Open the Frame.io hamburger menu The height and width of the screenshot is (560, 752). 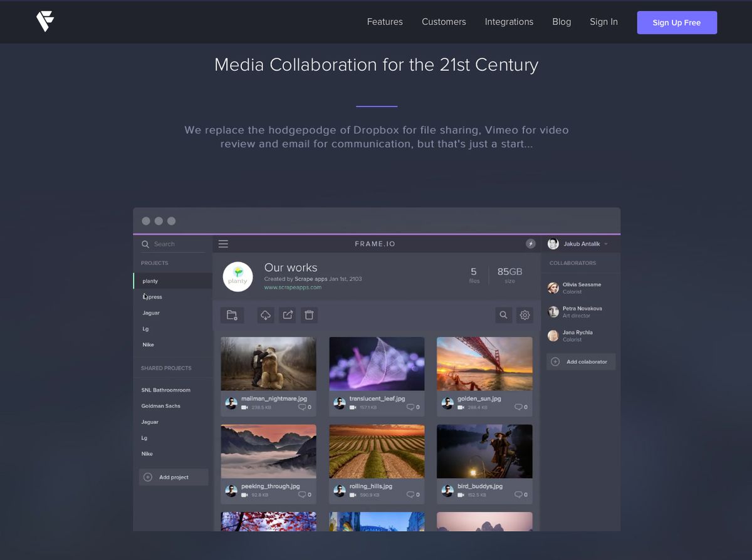click(223, 244)
